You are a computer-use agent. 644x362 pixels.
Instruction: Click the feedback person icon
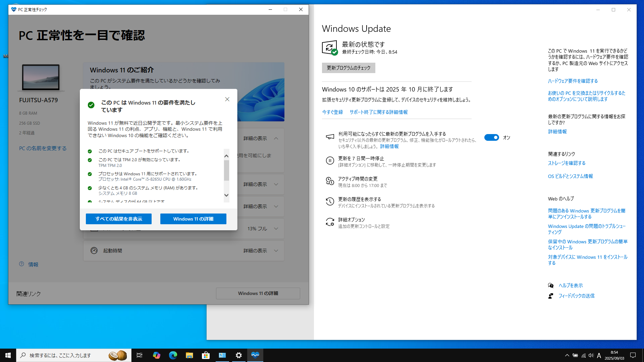pos(551,296)
